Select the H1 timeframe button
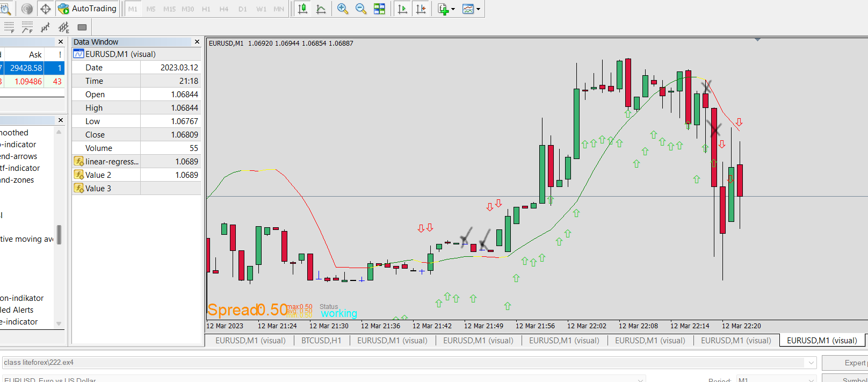Image resolution: width=868 pixels, height=382 pixels. [x=206, y=9]
